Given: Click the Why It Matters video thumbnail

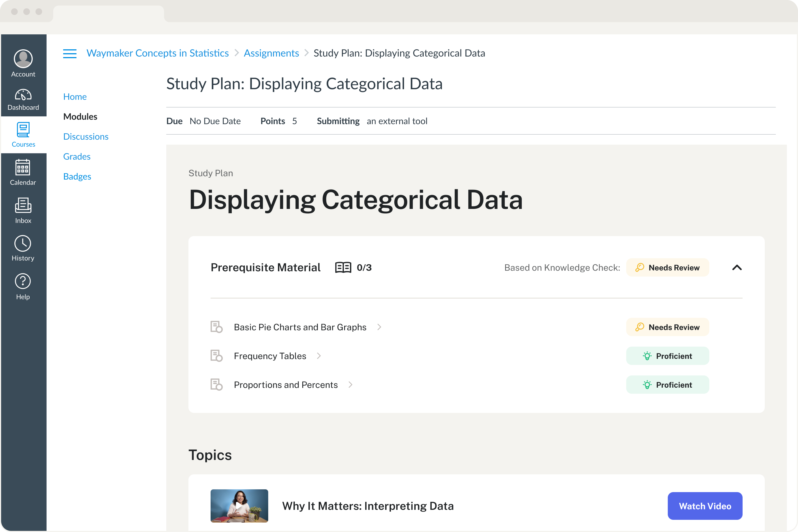Looking at the screenshot, I should (239, 506).
